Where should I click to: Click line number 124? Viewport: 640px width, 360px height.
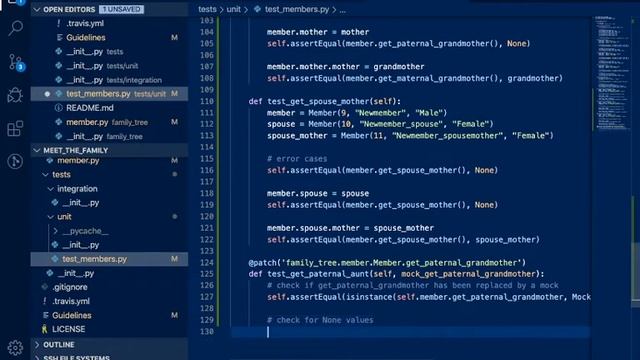pyautogui.click(x=207, y=263)
